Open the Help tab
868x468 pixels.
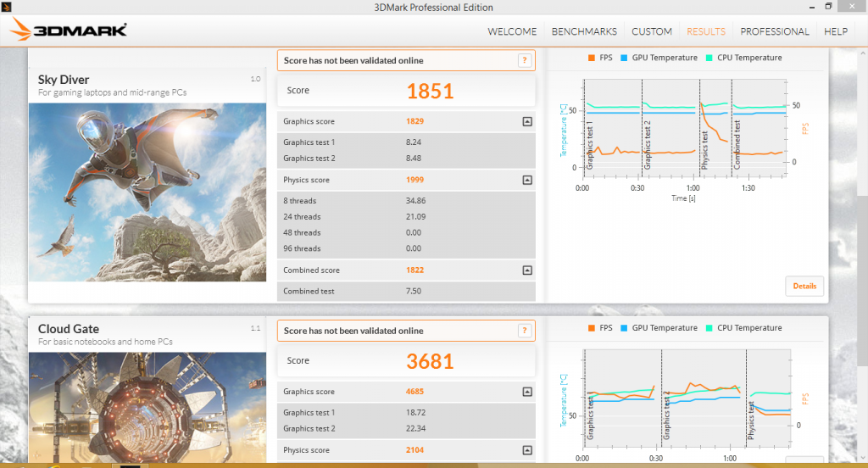tap(835, 31)
